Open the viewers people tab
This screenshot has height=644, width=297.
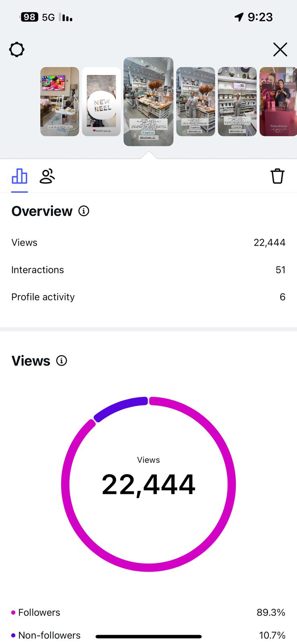47,176
